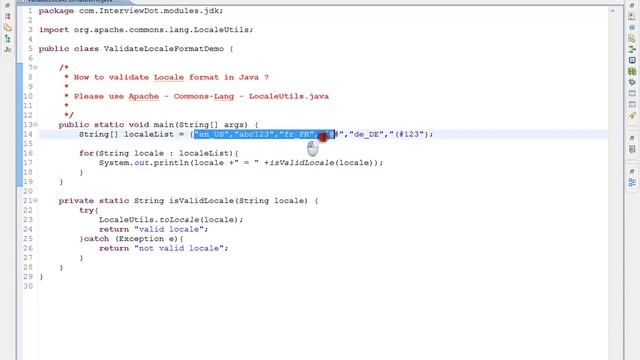Collapse the main method at line 13
Viewport: 640px width, 360px height.
(36, 124)
